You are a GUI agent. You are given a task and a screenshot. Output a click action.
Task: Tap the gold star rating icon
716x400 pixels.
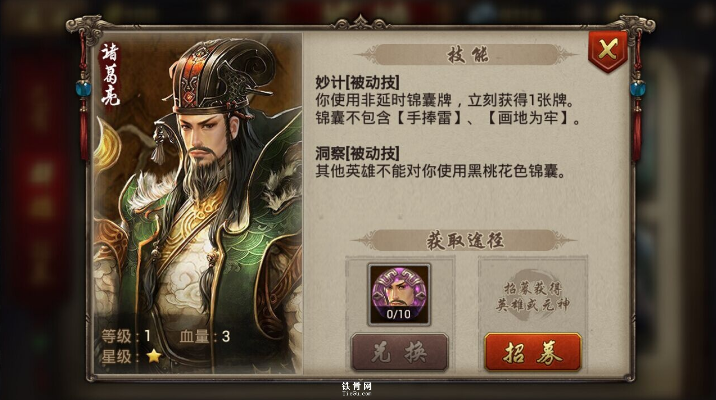(154, 356)
